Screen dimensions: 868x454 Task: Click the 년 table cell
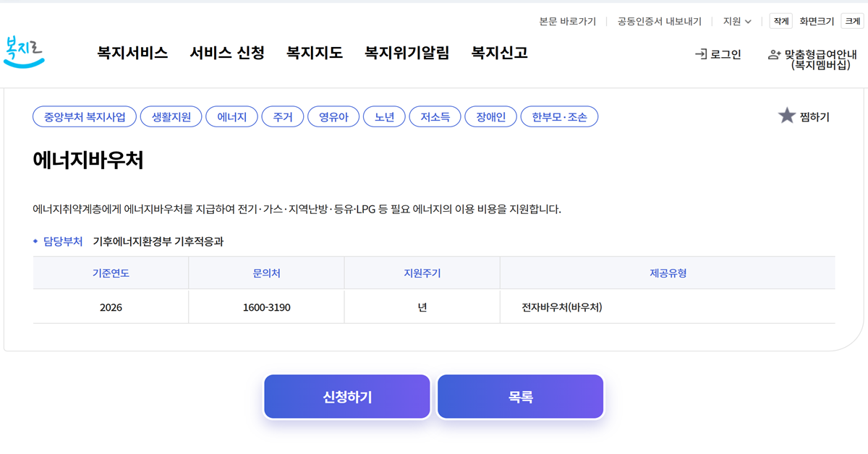[x=422, y=307]
